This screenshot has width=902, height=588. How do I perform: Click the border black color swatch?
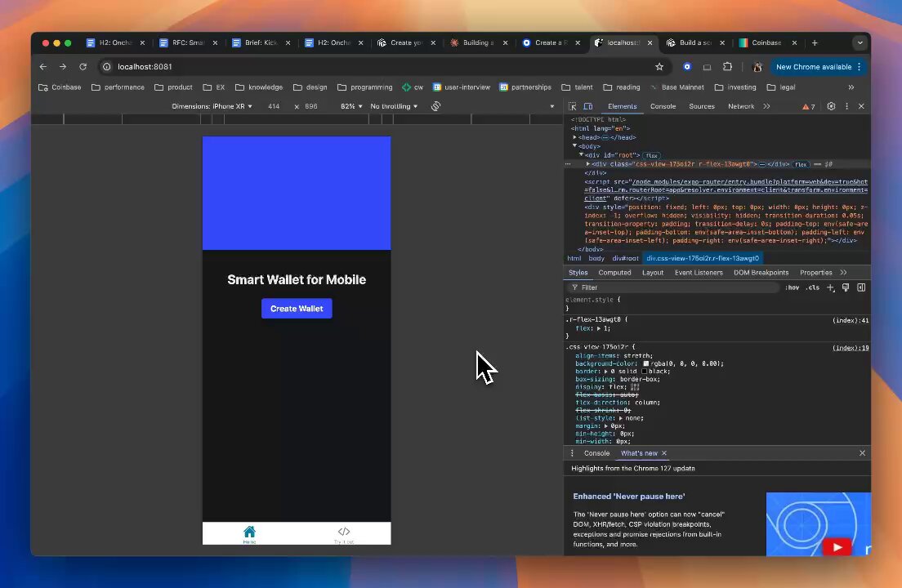[645, 372]
